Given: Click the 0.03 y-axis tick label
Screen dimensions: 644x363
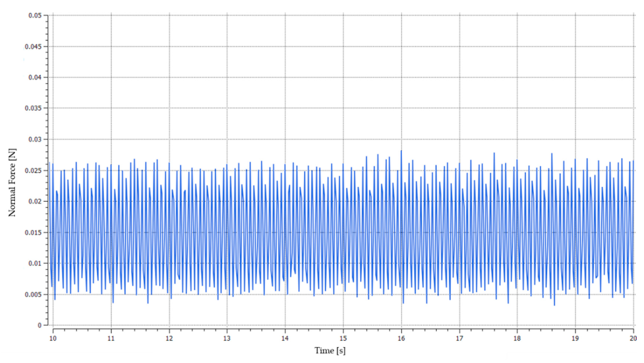Looking at the screenshot, I should (x=35, y=139).
